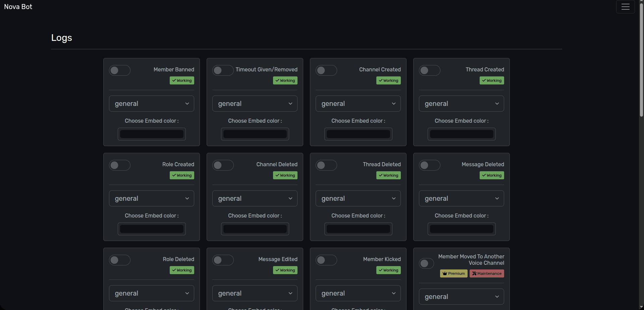Click Working badge under Message Deleted
Image resolution: width=644 pixels, height=310 pixels.
tap(492, 175)
